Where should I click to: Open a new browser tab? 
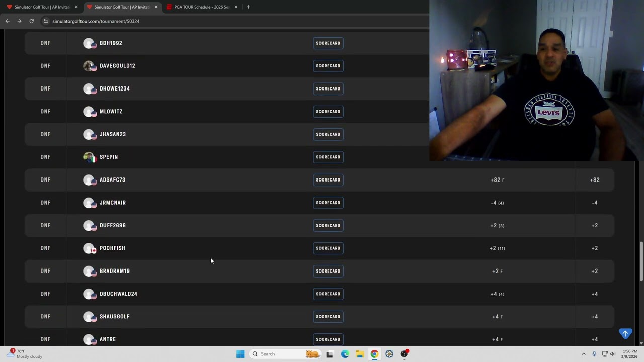click(248, 7)
